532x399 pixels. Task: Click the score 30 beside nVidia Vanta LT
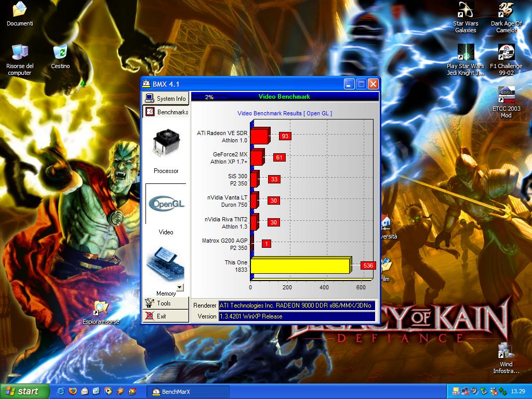point(274,201)
